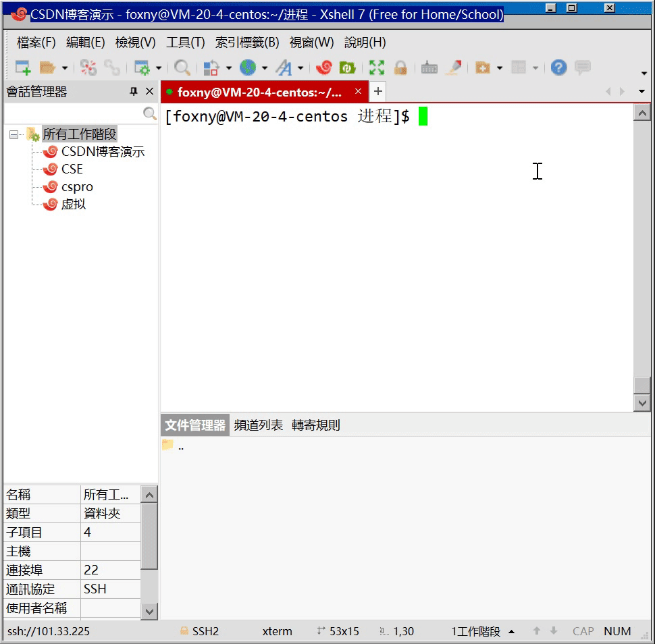Open the tab list dropdown arrow
655x644 pixels.
click(x=641, y=92)
